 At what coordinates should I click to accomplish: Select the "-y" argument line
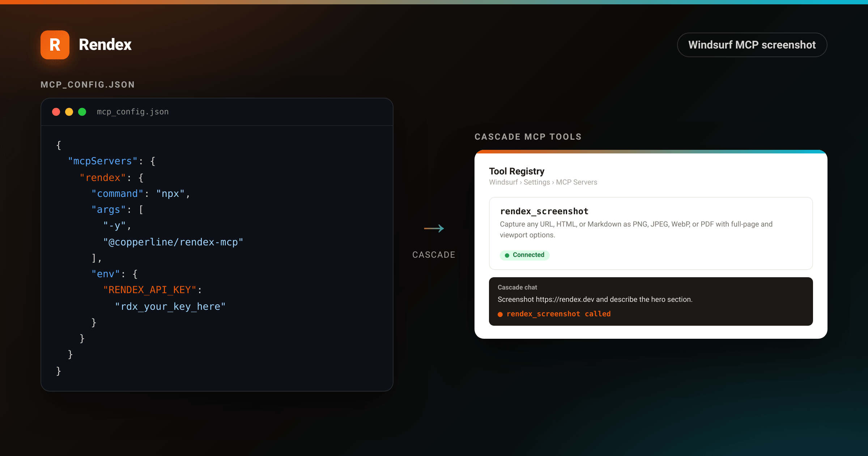coord(117,225)
